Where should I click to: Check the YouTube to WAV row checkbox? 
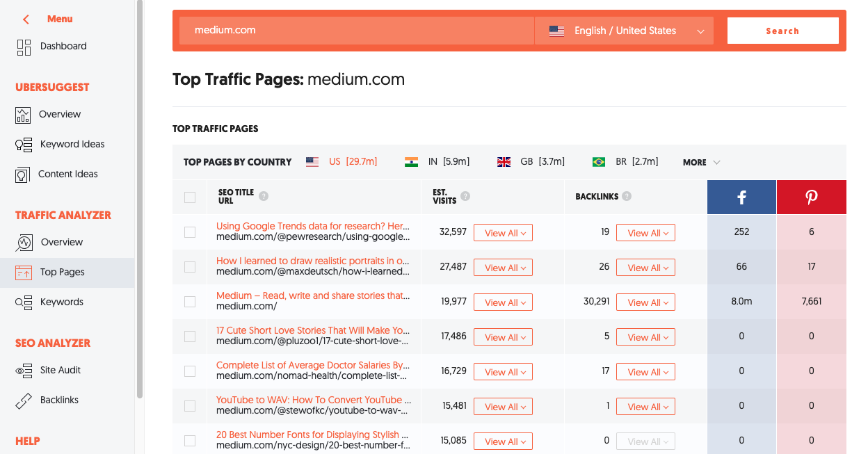point(190,406)
